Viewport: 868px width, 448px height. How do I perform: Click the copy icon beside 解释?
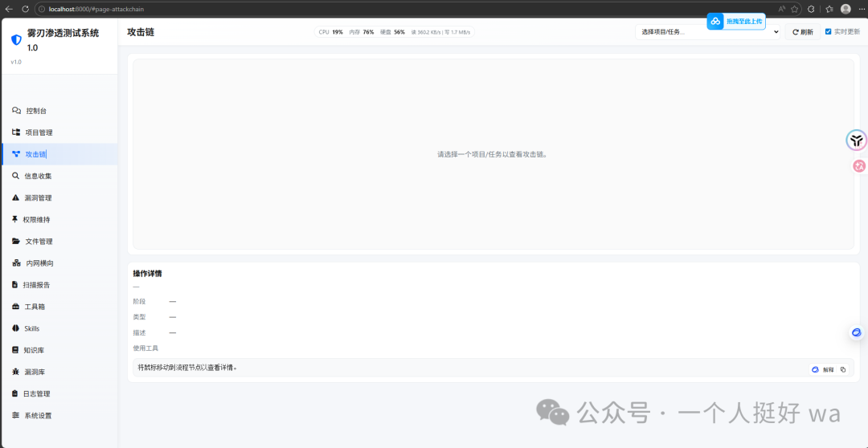coord(843,369)
